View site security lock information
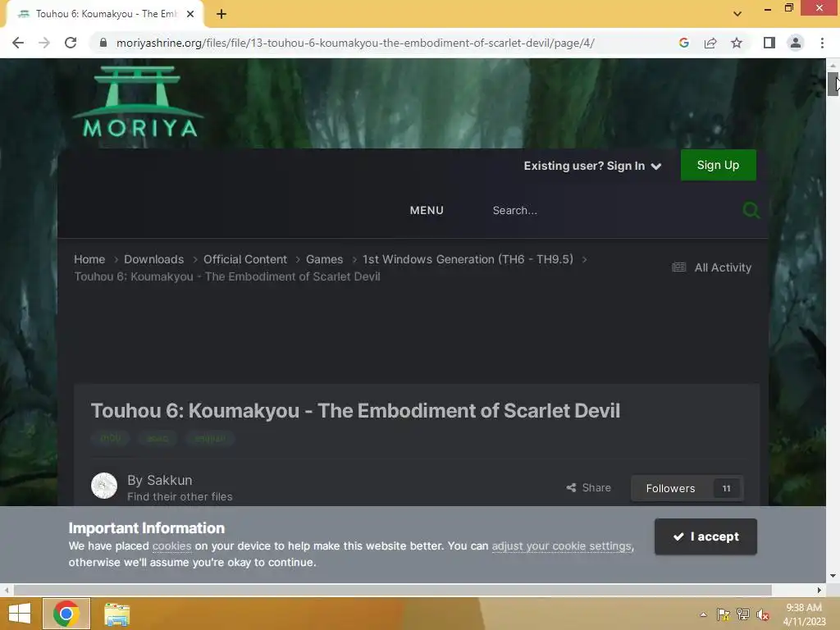This screenshot has height=630, width=840. point(103,43)
